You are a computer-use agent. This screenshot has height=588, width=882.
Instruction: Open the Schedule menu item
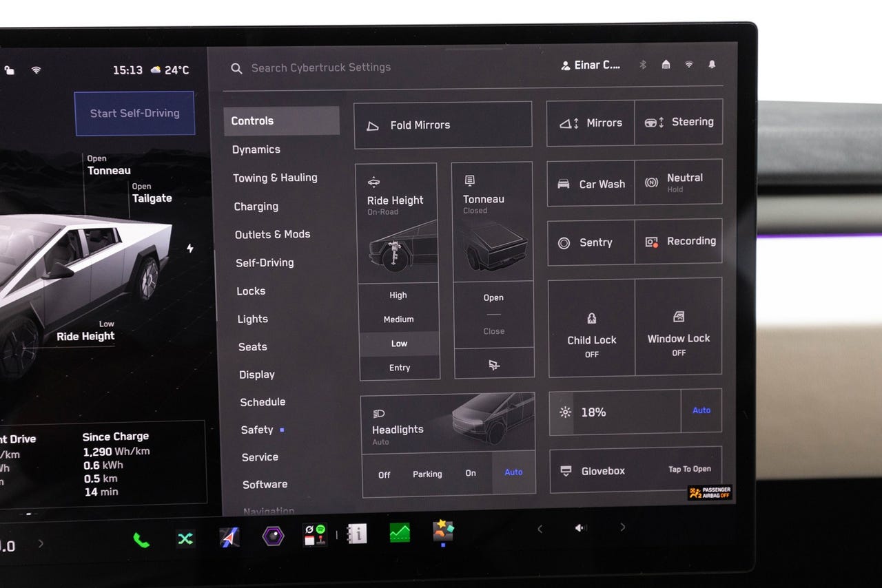263,402
